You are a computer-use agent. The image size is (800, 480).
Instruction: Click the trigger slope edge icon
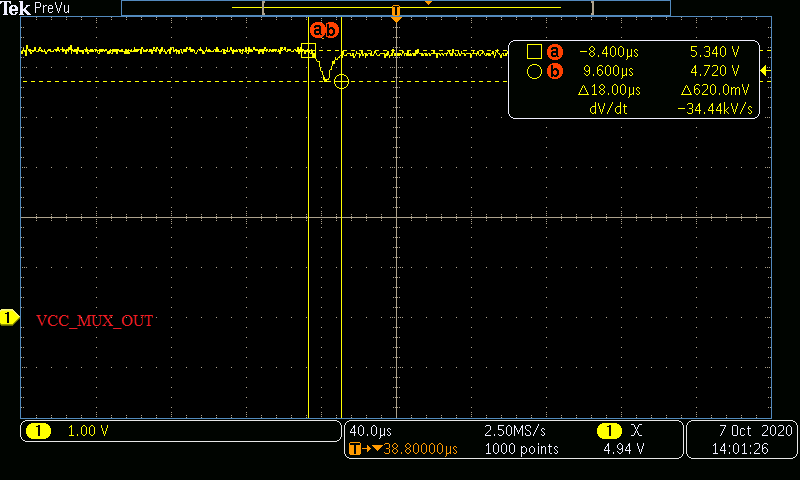636,431
